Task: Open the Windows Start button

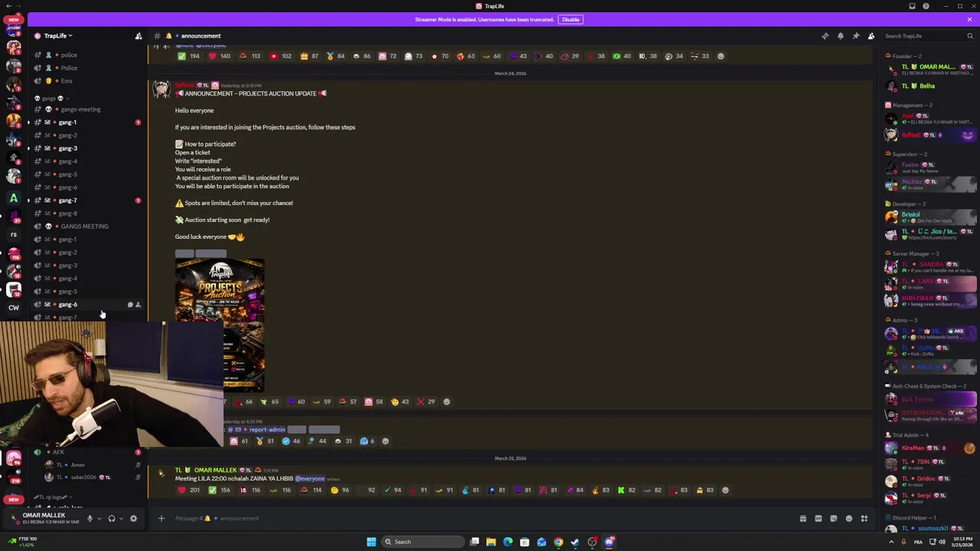Action: click(371, 542)
